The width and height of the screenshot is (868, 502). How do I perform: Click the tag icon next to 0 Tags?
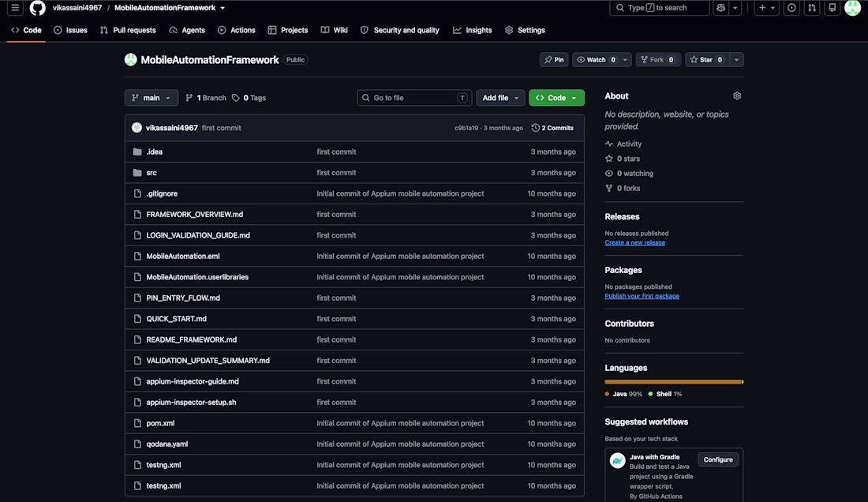tap(236, 98)
